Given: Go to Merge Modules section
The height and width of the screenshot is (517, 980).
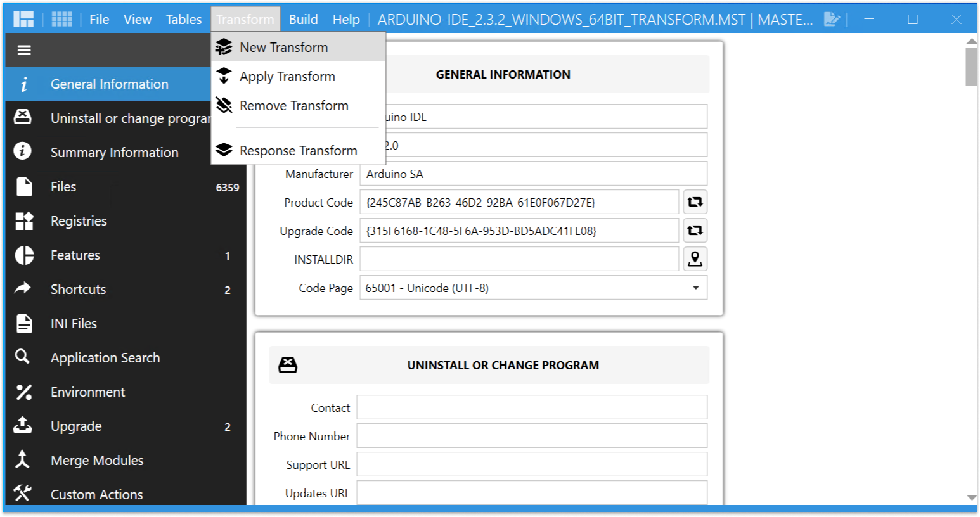Looking at the screenshot, I should coord(126,461).
